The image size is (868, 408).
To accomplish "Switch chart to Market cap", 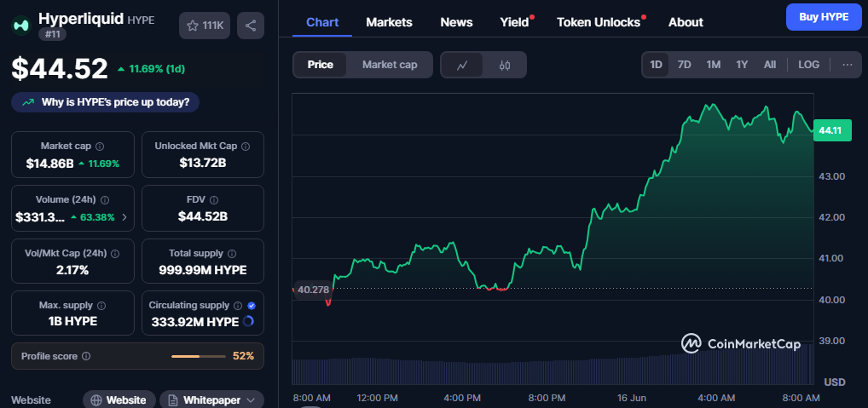I will (x=390, y=65).
